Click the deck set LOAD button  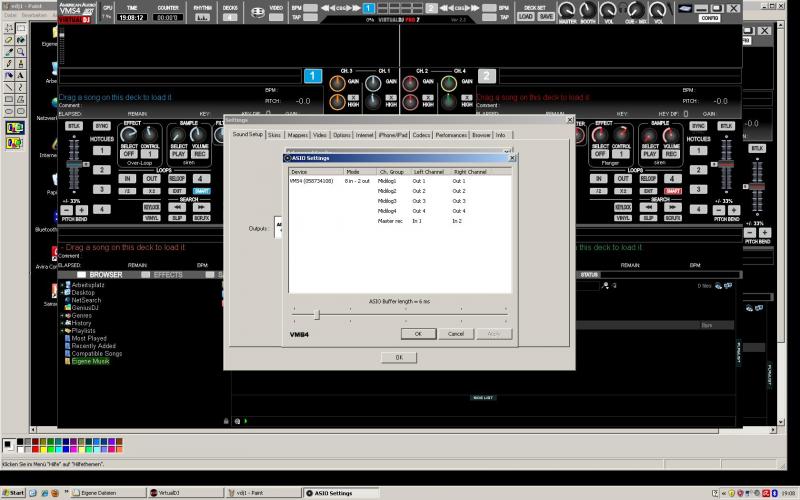coord(526,16)
